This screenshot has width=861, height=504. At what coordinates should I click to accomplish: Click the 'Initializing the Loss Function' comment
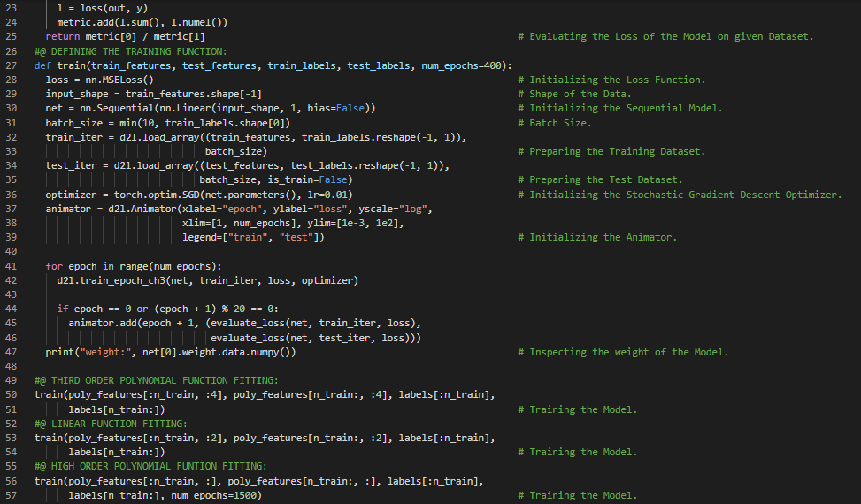tap(617, 80)
